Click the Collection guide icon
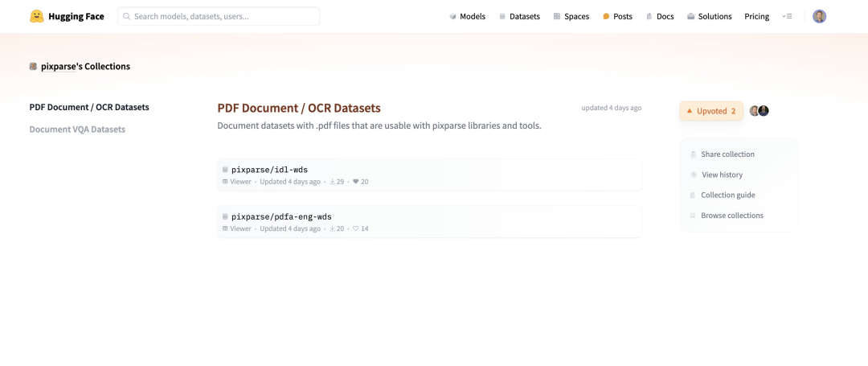868x366 pixels. pos(693,195)
